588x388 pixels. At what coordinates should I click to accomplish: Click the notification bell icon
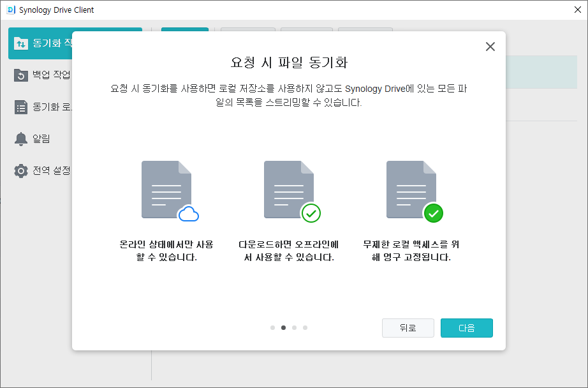pos(21,139)
